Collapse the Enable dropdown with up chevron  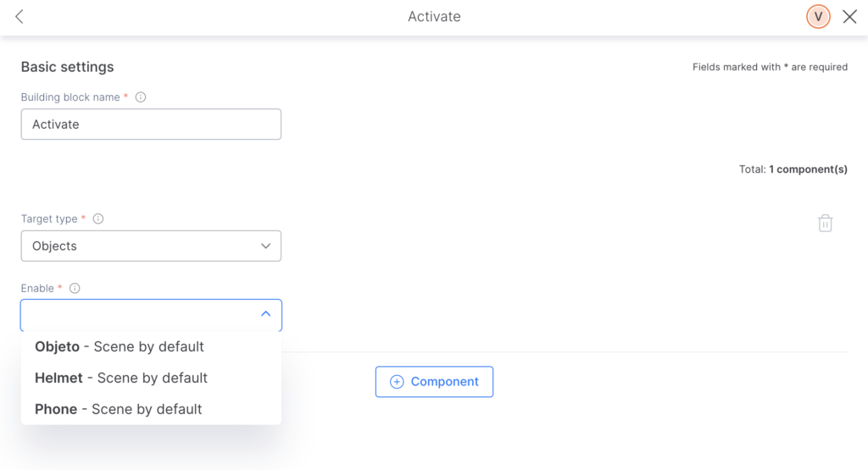[x=265, y=313]
